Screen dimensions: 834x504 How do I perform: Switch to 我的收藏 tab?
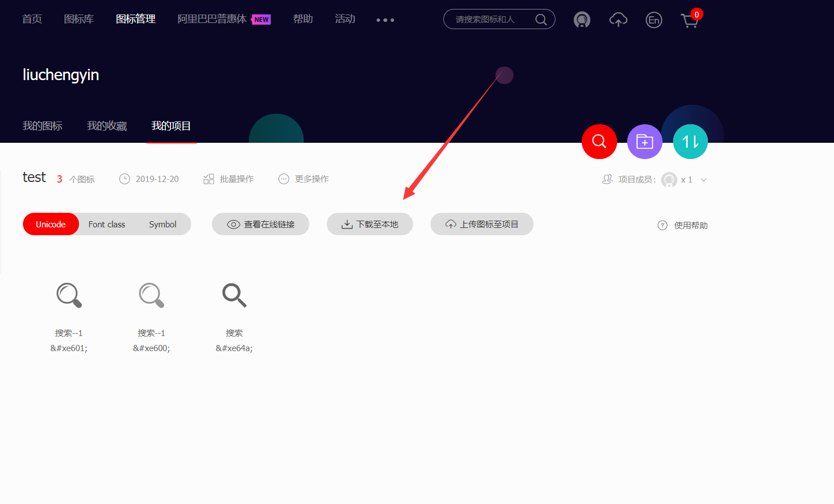(107, 126)
